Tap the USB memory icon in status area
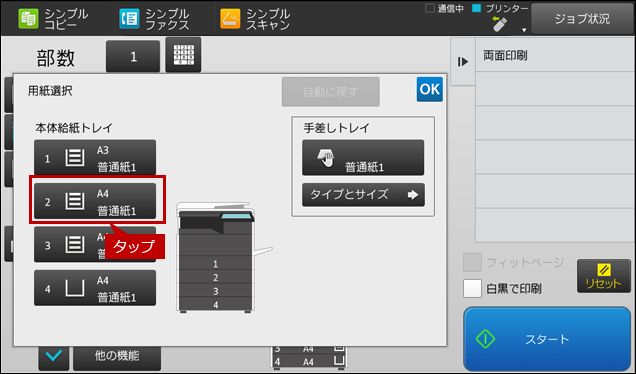 [499, 24]
